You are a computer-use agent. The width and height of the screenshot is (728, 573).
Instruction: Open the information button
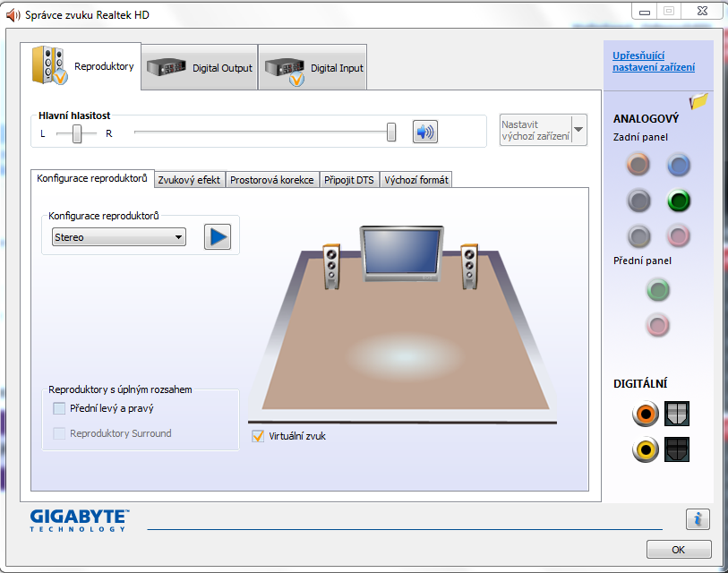pyautogui.click(x=698, y=519)
